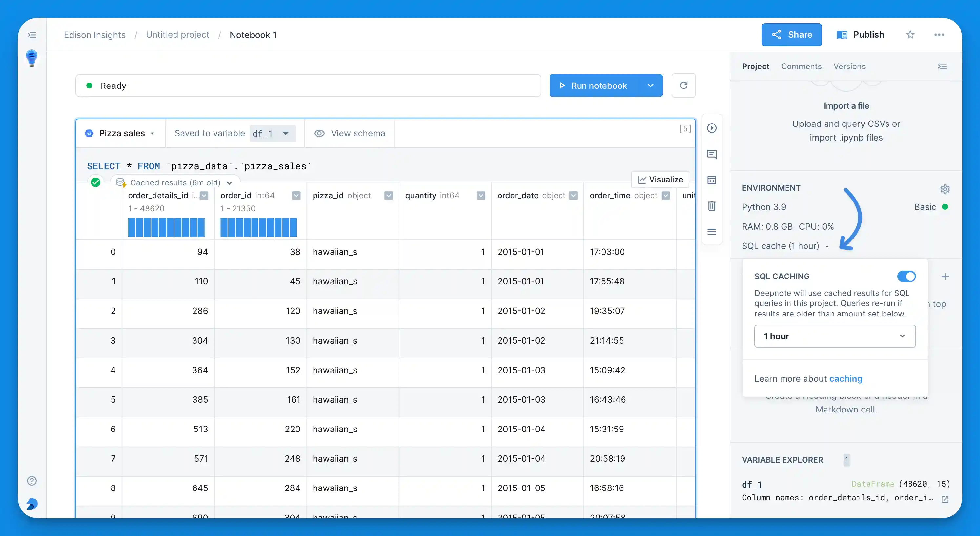
Task: Click View schema eye toggle
Action: [350, 133]
